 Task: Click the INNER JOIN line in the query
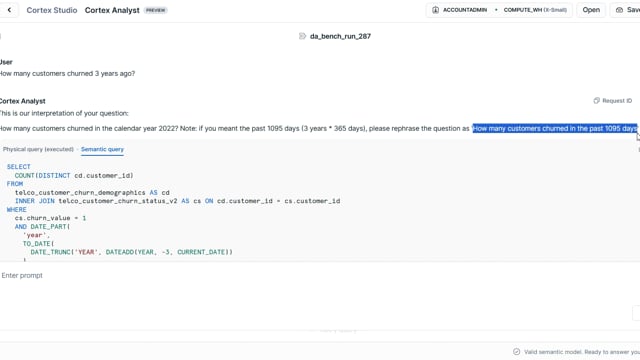[178, 201]
